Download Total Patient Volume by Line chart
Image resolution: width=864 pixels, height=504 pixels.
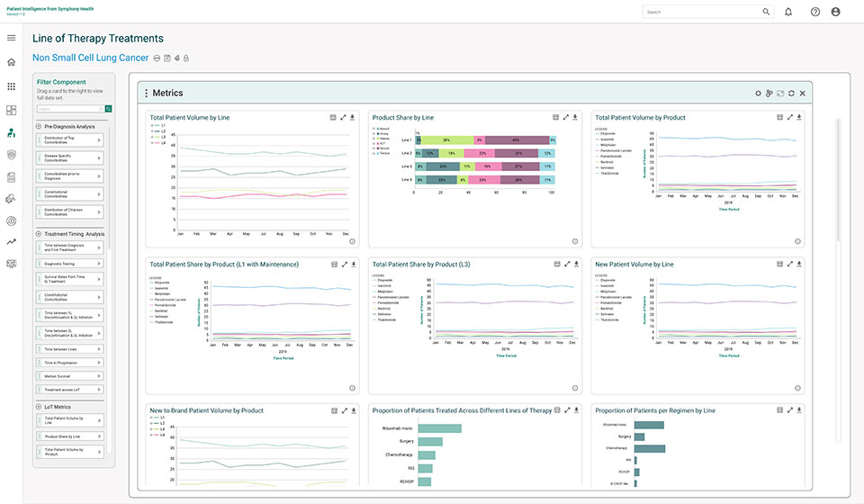click(353, 117)
